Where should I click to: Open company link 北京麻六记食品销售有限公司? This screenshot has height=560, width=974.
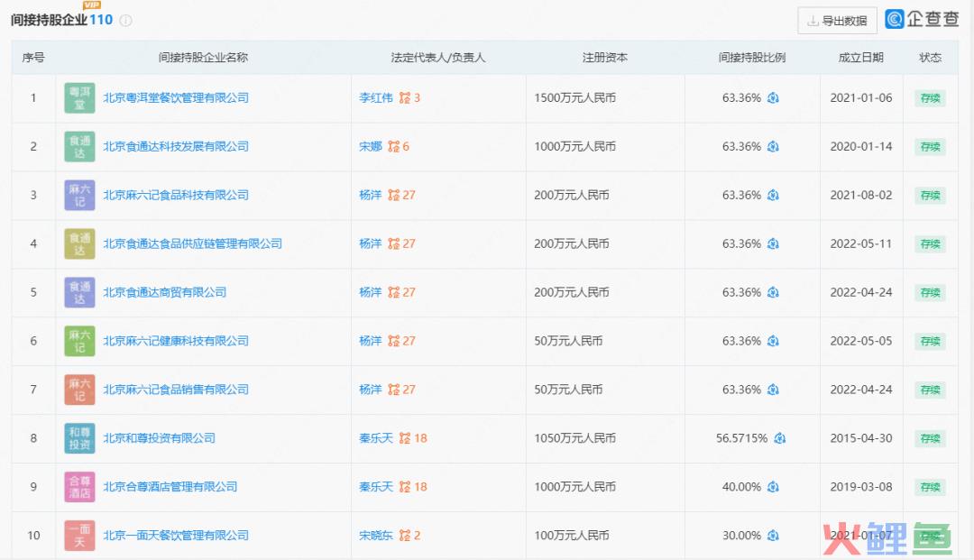tap(176, 390)
